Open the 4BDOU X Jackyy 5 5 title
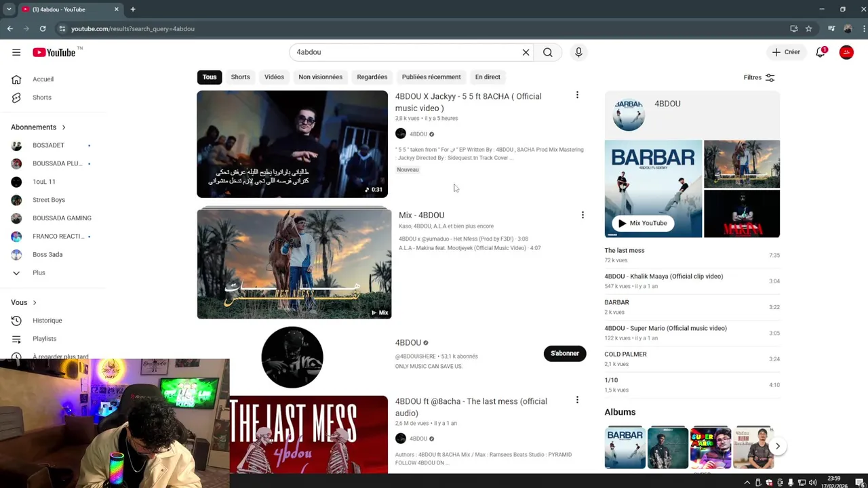 point(468,102)
